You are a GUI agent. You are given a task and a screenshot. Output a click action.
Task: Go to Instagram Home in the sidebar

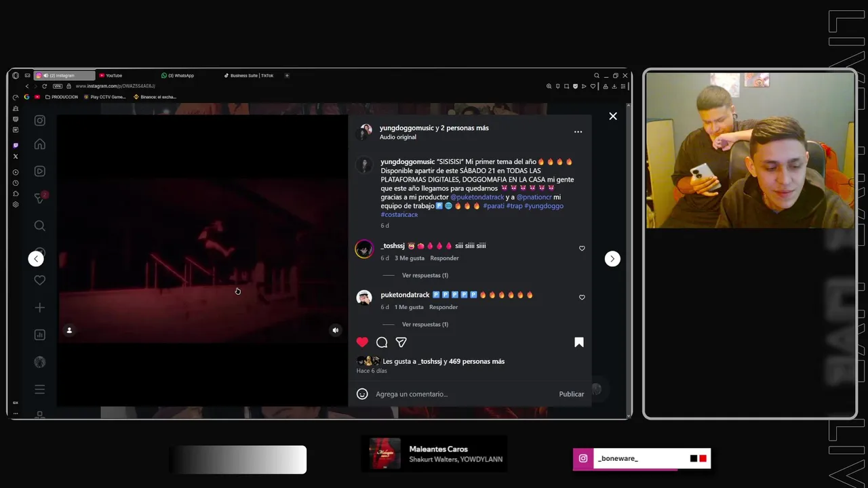pyautogui.click(x=40, y=144)
